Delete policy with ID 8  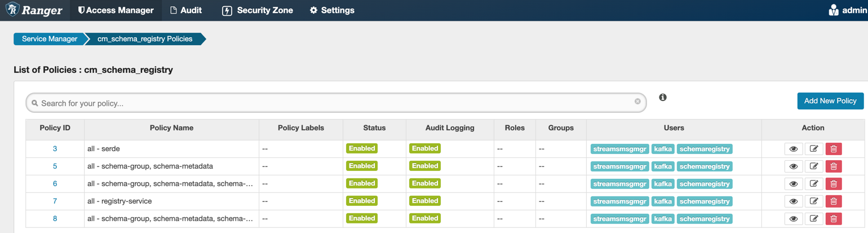pos(833,219)
